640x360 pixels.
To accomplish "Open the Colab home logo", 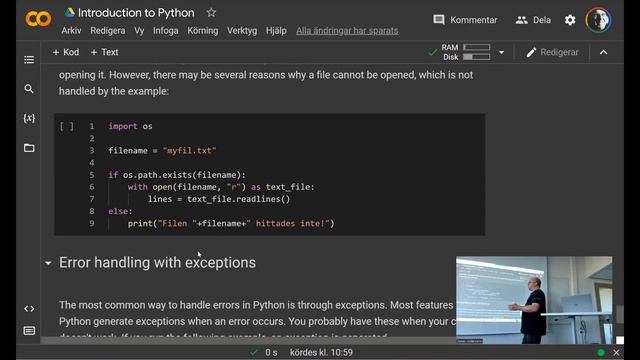I will coord(38,19).
